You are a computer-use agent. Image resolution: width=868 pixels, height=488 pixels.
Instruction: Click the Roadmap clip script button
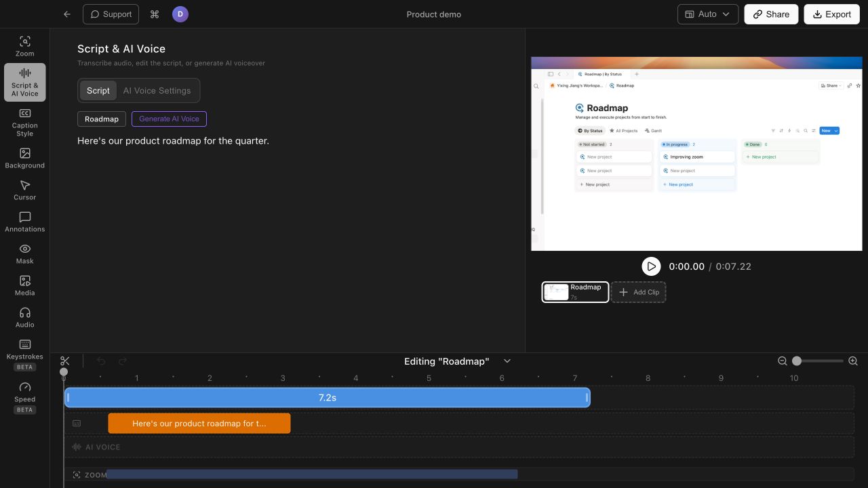(x=102, y=119)
